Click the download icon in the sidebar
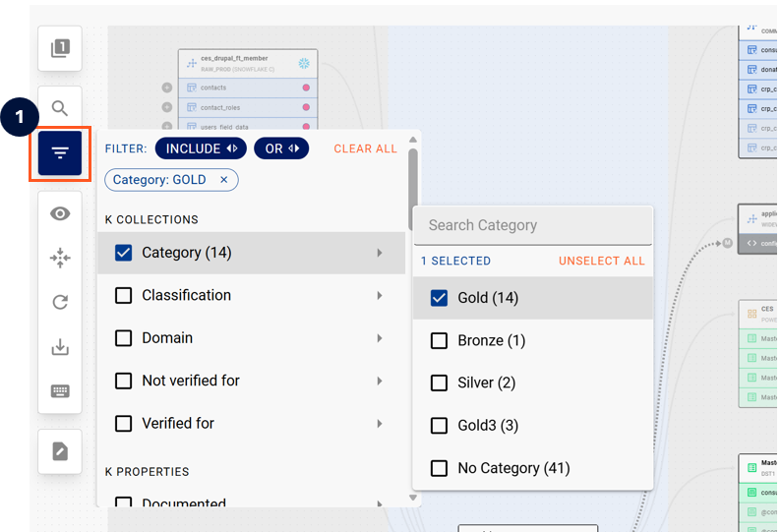This screenshot has height=532, width=781. 60,347
